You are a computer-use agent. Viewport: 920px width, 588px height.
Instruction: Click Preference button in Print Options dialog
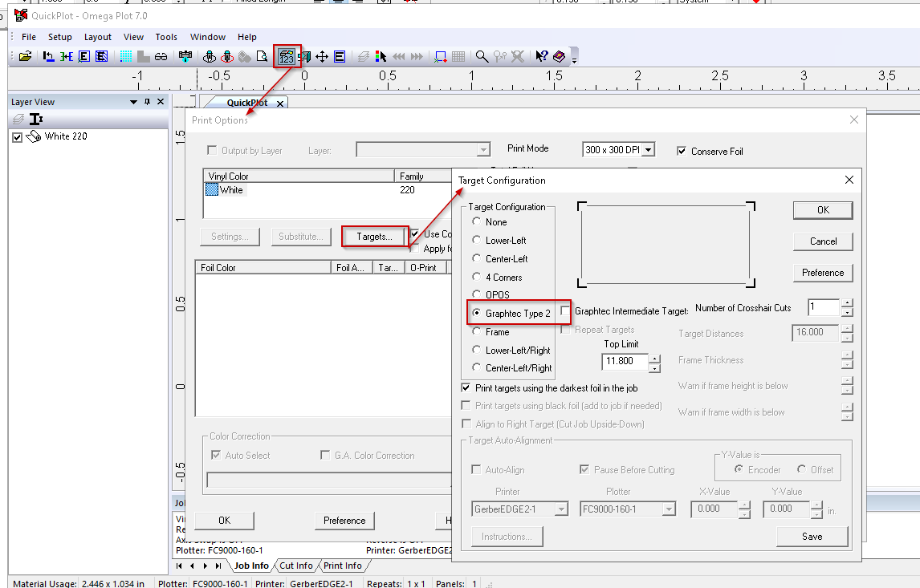coord(344,521)
